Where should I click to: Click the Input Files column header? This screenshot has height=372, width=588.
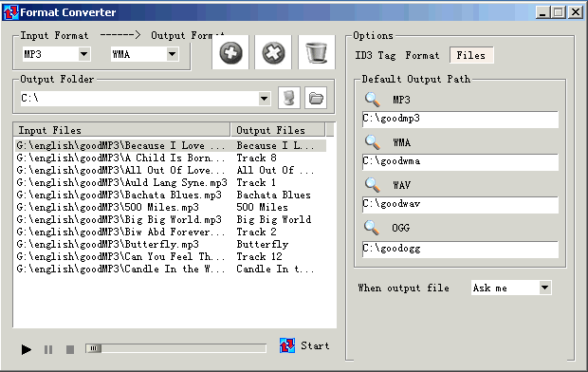[121, 130]
